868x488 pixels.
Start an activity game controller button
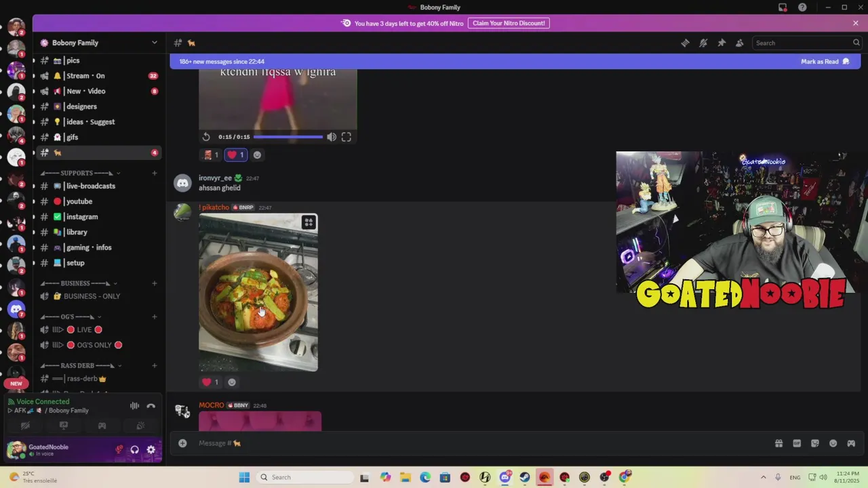tap(102, 426)
